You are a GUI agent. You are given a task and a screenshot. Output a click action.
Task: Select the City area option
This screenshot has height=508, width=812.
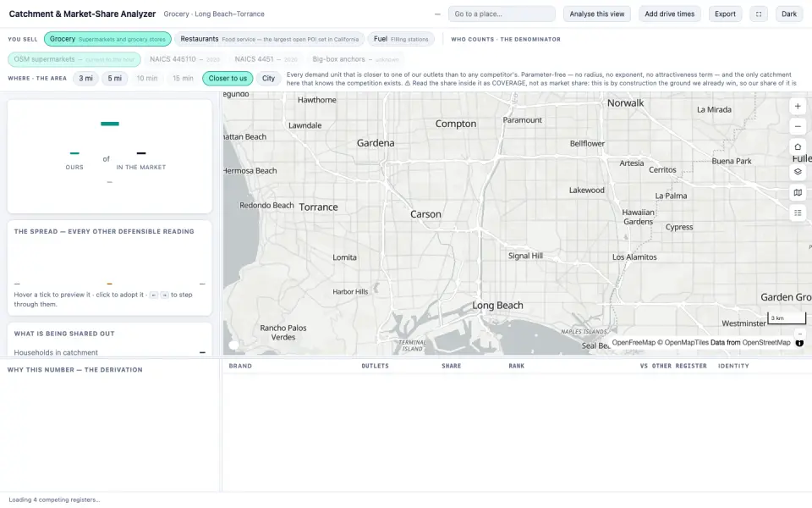click(x=268, y=78)
